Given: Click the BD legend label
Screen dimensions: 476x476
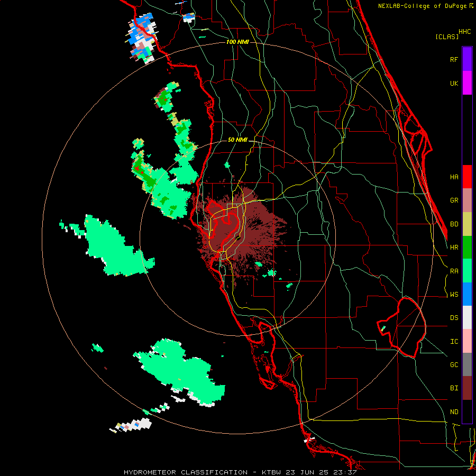Looking at the screenshot, I should pos(454,224).
